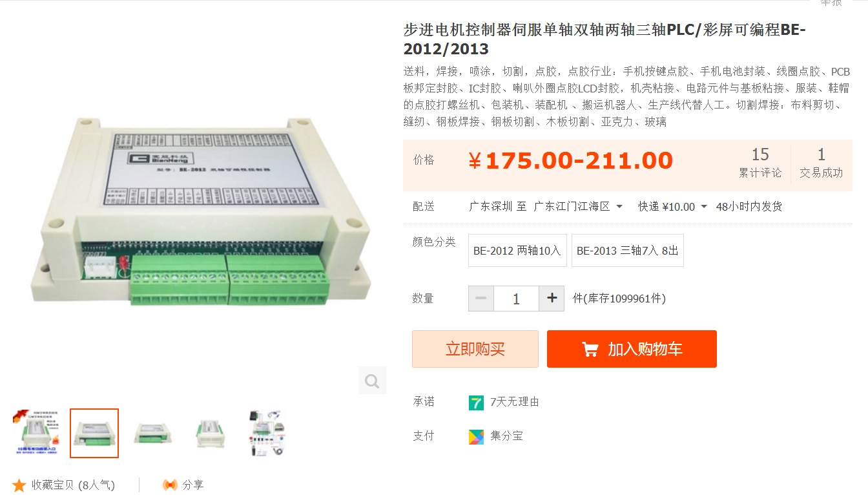Click the 收藏宝贝 favorite link
Image resolution: width=868 pixels, height=495 pixels.
(63, 485)
